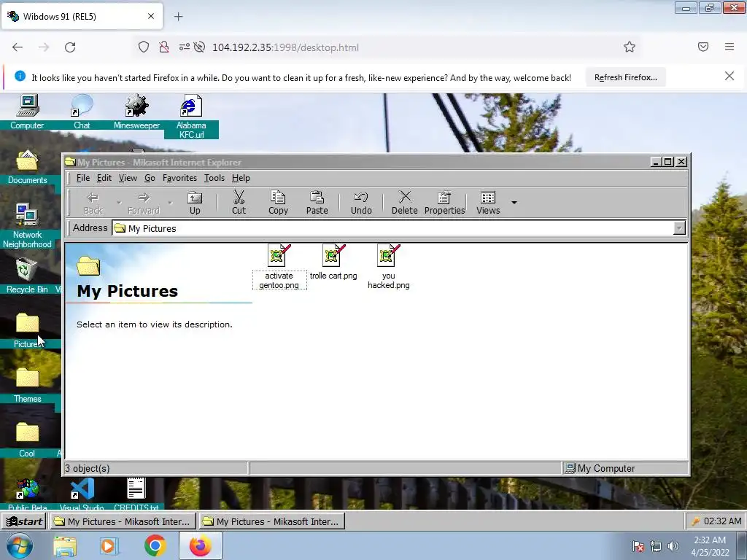Select the Themes desktop folder
Viewport: 747px width, 560px height.
click(x=27, y=385)
